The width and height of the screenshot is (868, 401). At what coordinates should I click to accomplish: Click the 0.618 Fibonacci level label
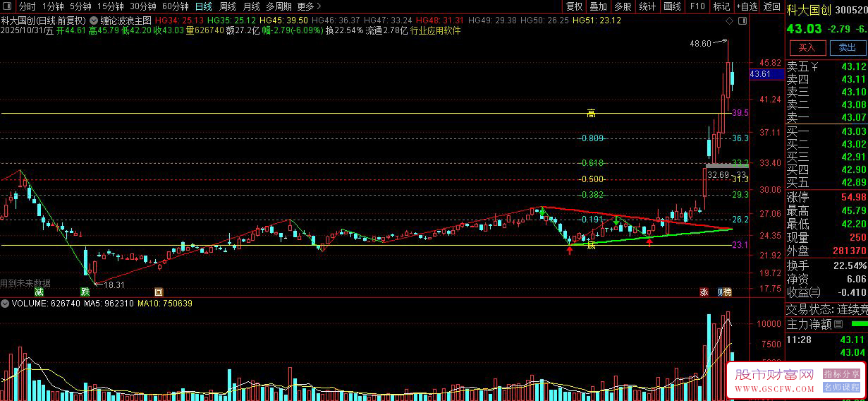(x=592, y=163)
